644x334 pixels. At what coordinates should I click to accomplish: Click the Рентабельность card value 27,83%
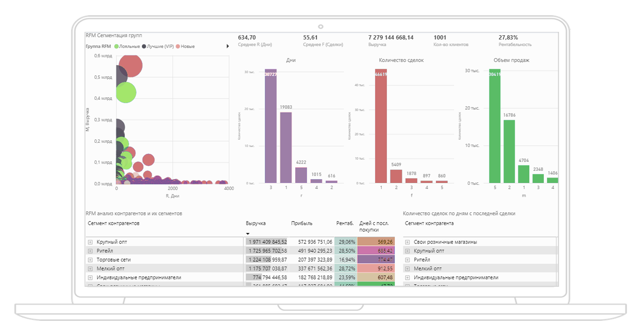[x=508, y=37]
